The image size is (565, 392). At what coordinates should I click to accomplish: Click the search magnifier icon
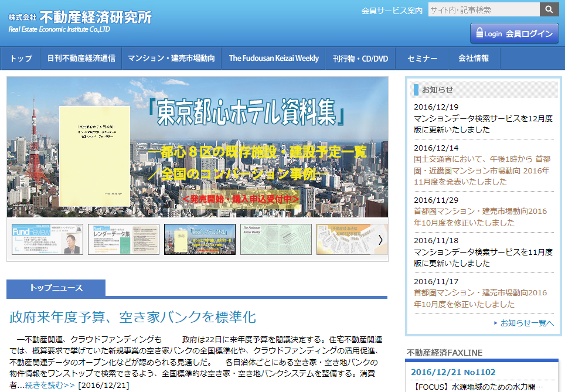click(x=549, y=9)
